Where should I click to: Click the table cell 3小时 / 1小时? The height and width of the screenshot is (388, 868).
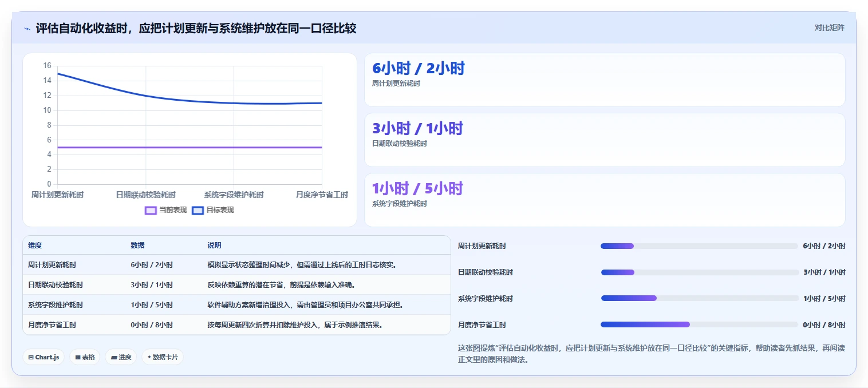(x=152, y=285)
